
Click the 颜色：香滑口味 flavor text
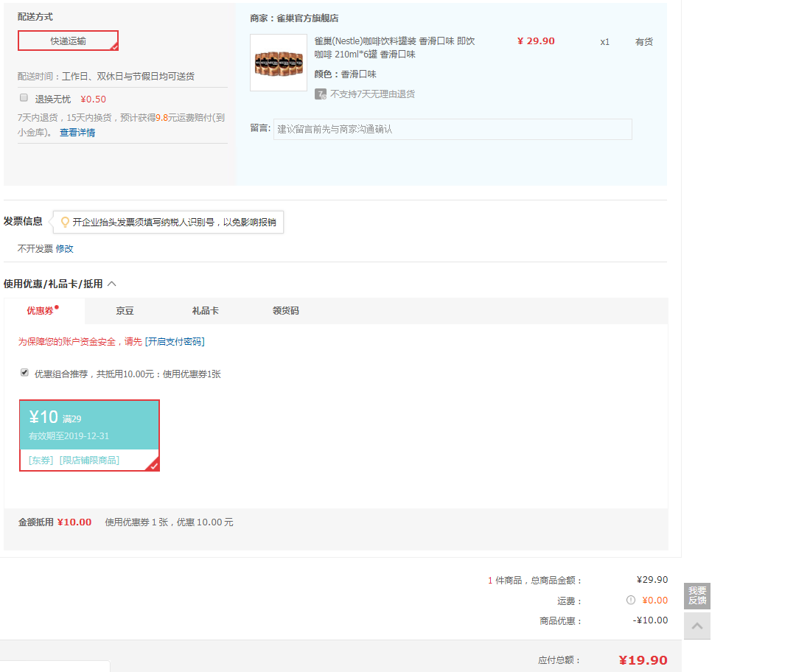point(345,74)
